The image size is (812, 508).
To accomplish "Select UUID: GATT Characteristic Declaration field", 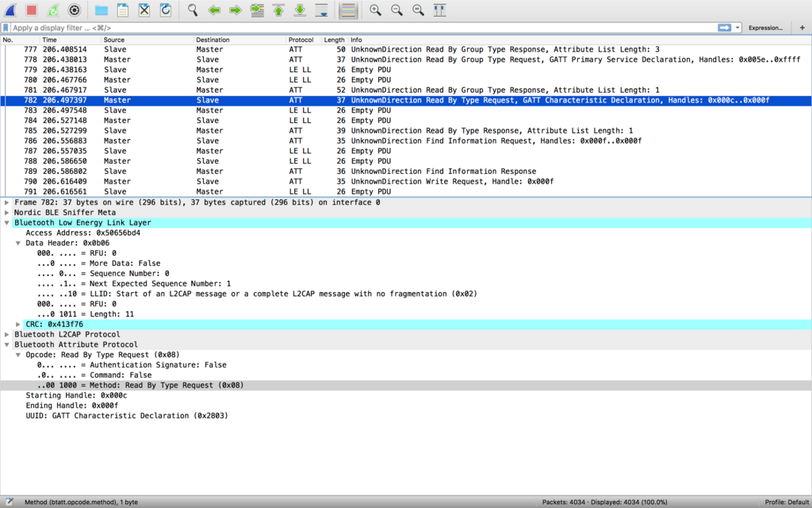I will point(127,416).
